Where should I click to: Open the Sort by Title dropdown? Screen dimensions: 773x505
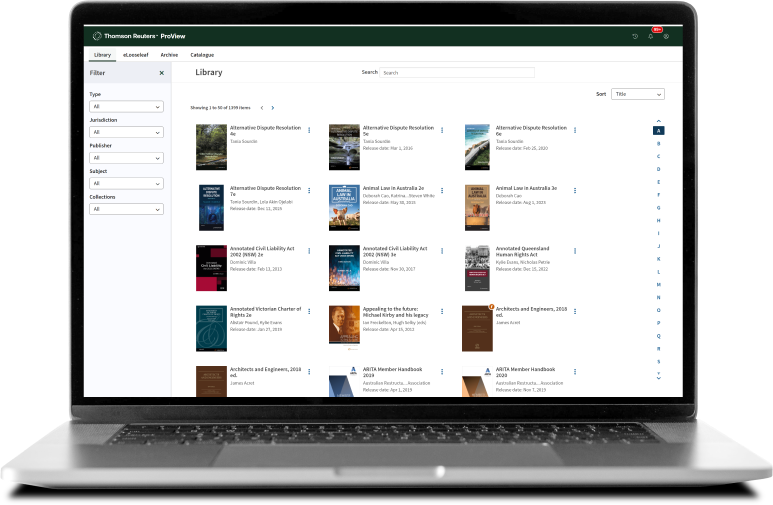click(638, 94)
